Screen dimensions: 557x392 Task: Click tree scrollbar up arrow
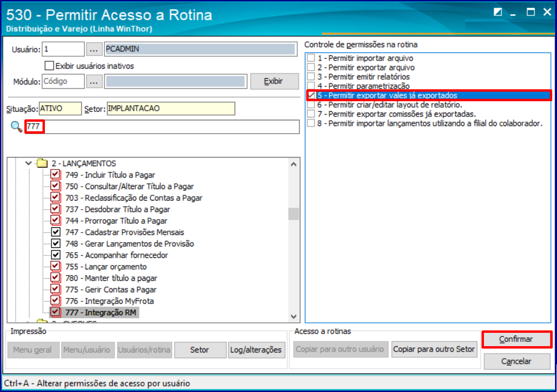pos(293,164)
